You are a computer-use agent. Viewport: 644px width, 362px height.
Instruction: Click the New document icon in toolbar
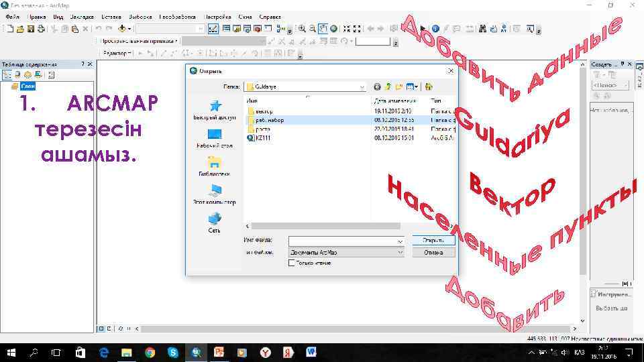10,29
